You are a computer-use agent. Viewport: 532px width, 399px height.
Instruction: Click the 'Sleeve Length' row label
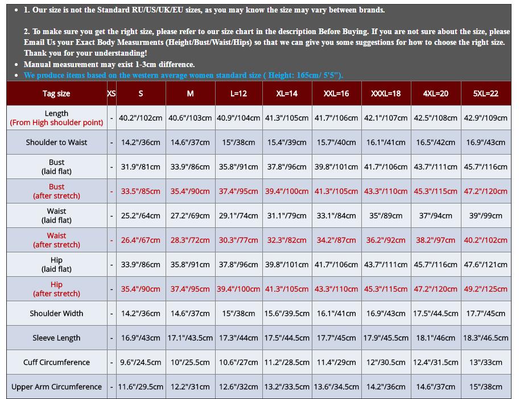click(x=56, y=338)
